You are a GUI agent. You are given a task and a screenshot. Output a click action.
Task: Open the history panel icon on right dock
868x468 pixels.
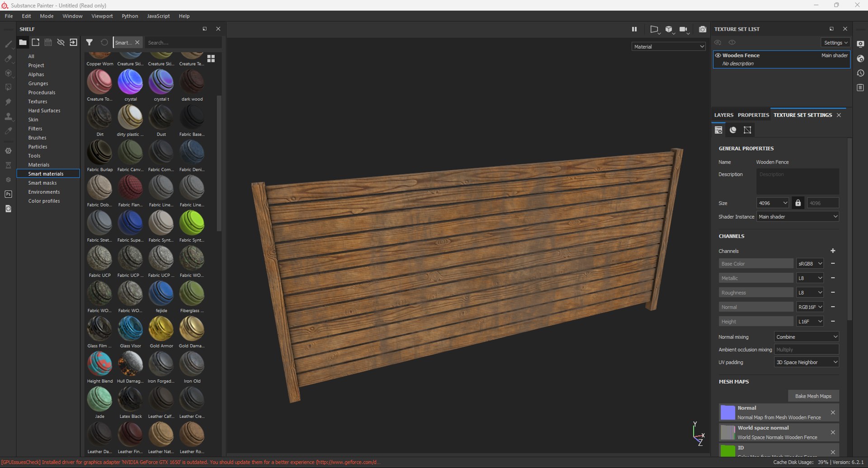860,73
